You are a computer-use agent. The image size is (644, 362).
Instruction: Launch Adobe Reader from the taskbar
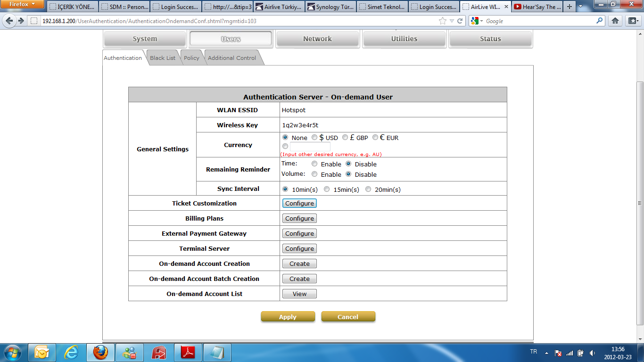tap(188, 352)
